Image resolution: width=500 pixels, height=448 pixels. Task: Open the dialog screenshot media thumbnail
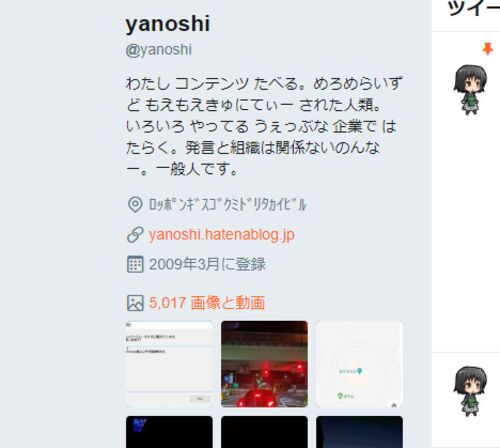point(169,364)
